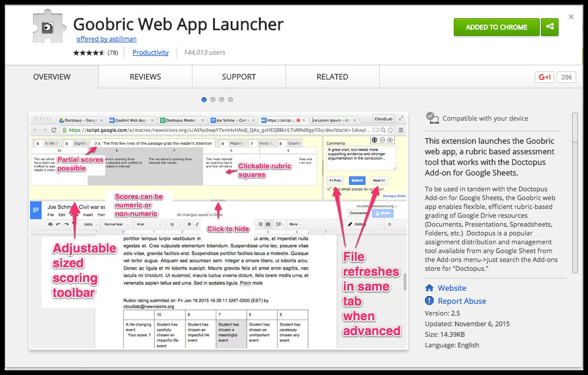Click the (78) ratings count
588x375 pixels.
[x=113, y=52]
